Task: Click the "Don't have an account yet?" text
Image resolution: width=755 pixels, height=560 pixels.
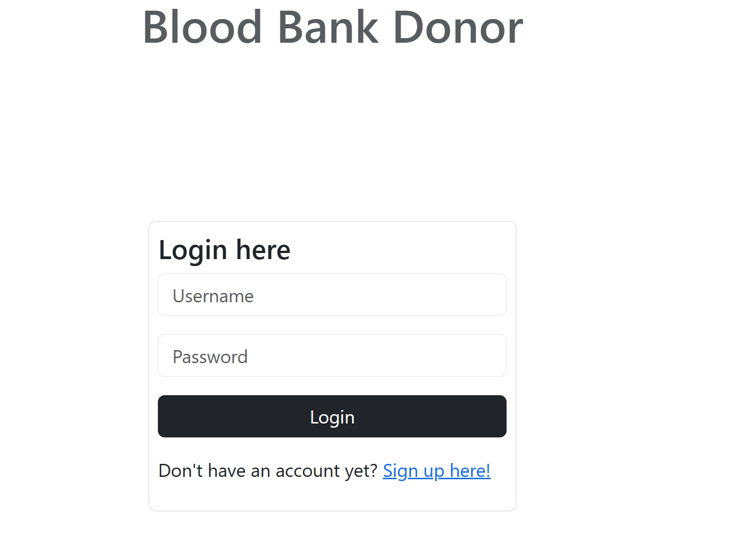Action: [268, 471]
